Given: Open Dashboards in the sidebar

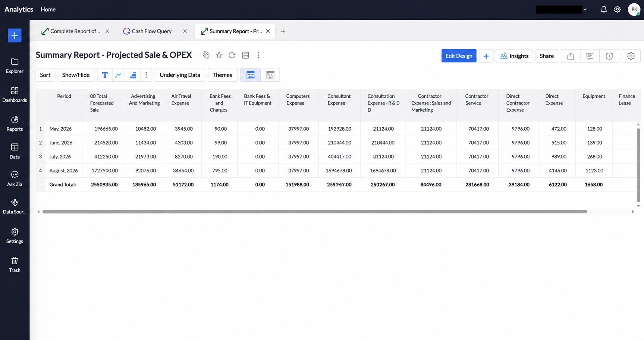Looking at the screenshot, I should click(x=15, y=94).
